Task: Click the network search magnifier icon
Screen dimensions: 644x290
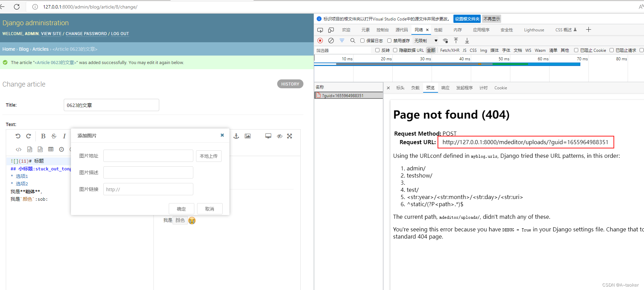Action: click(x=353, y=41)
